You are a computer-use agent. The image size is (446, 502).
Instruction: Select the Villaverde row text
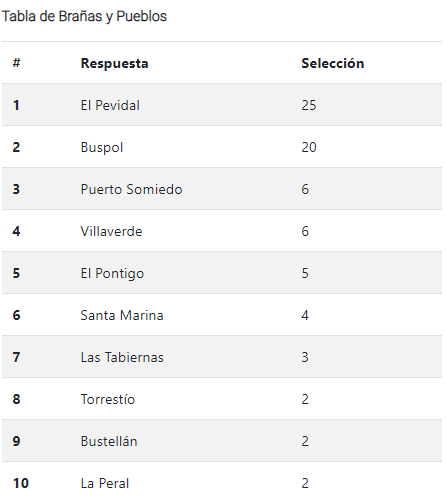[111, 231]
